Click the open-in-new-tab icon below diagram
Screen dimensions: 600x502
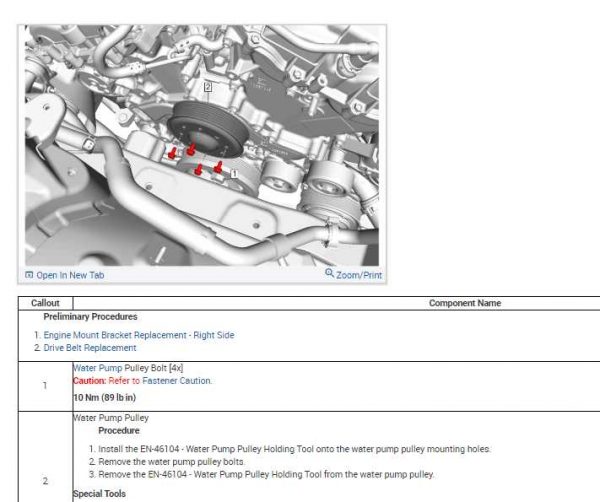tap(29, 275)
